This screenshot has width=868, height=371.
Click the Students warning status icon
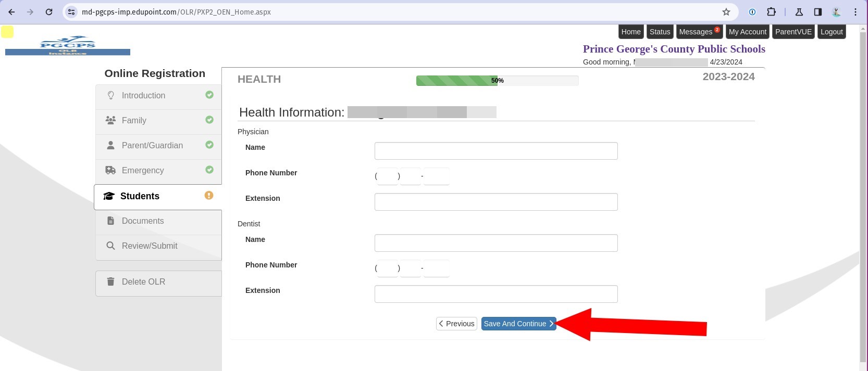tap(209, 195)
